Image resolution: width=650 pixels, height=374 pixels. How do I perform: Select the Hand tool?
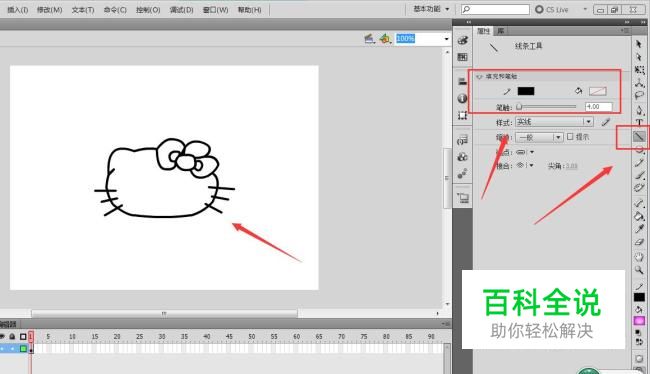click(639, 257)
